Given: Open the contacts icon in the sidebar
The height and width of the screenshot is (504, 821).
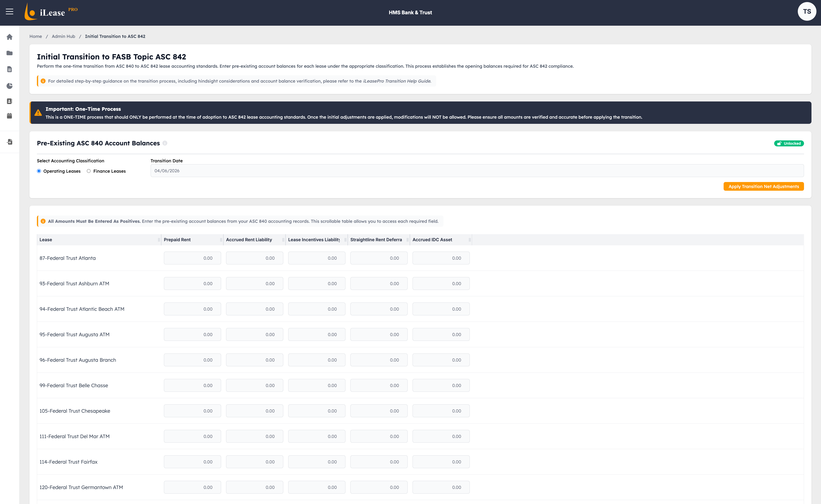Looking at the screenshot, I should (9, 101).
